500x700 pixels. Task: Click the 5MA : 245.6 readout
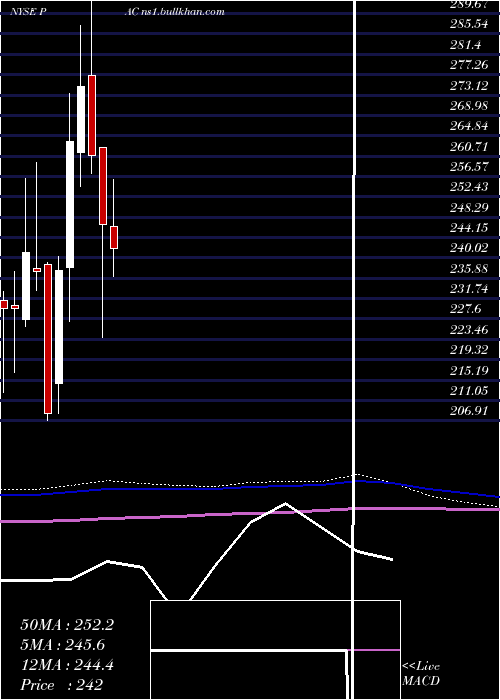pyautogui.click(x=63, y=645)
